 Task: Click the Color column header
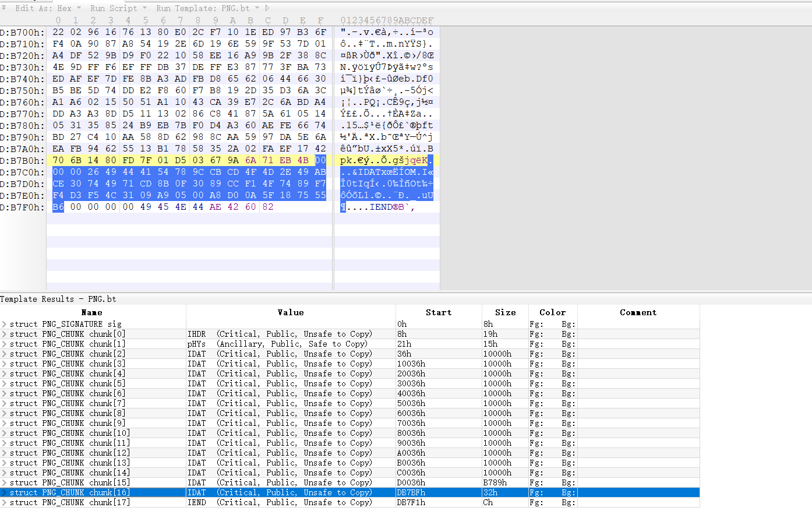[x=552, y=312]
